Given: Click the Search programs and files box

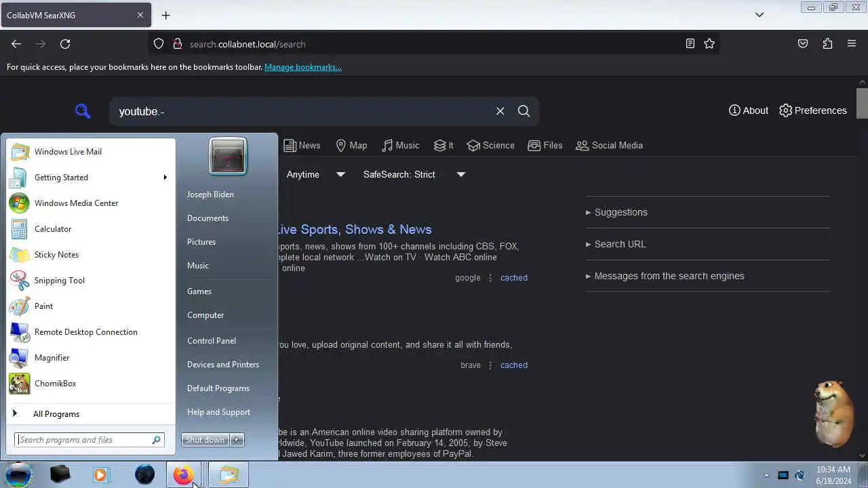Looking at the screenshot, I should coord(89,440).
